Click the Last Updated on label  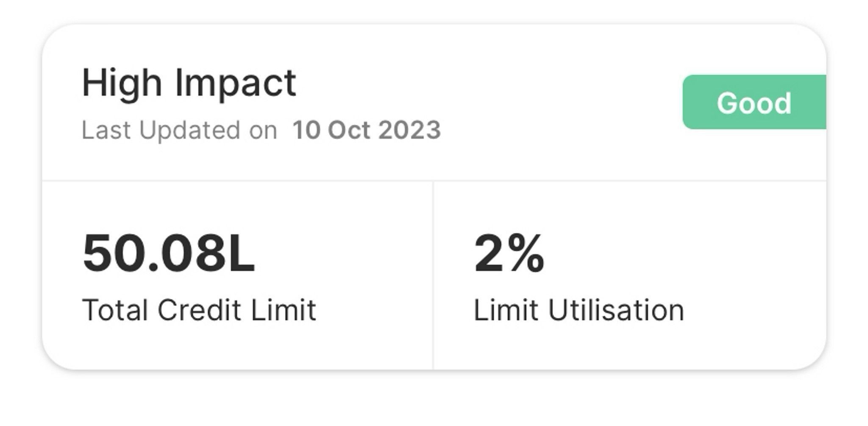[x=179, y=130]
